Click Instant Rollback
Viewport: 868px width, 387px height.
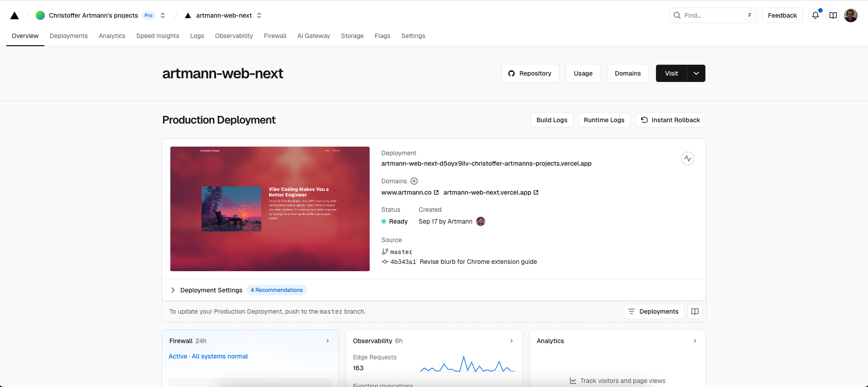(x=670, y=120)
